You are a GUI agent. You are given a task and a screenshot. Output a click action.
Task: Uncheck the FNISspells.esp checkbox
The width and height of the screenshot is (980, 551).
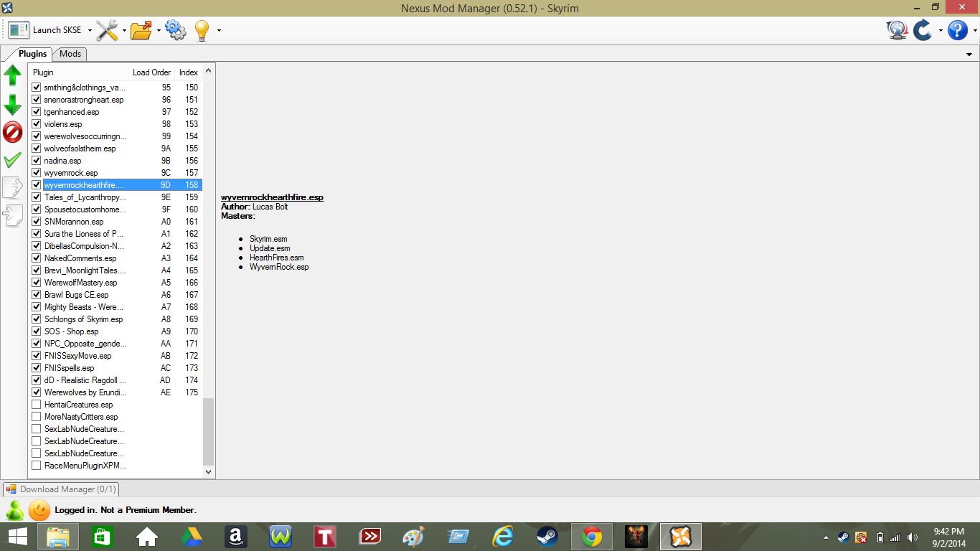coord(37,368)
